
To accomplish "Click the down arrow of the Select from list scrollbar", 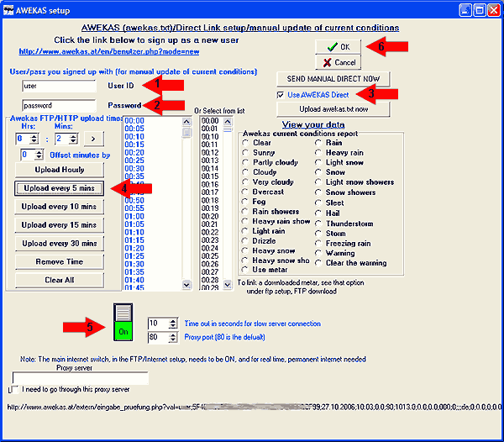I will 228,285.
